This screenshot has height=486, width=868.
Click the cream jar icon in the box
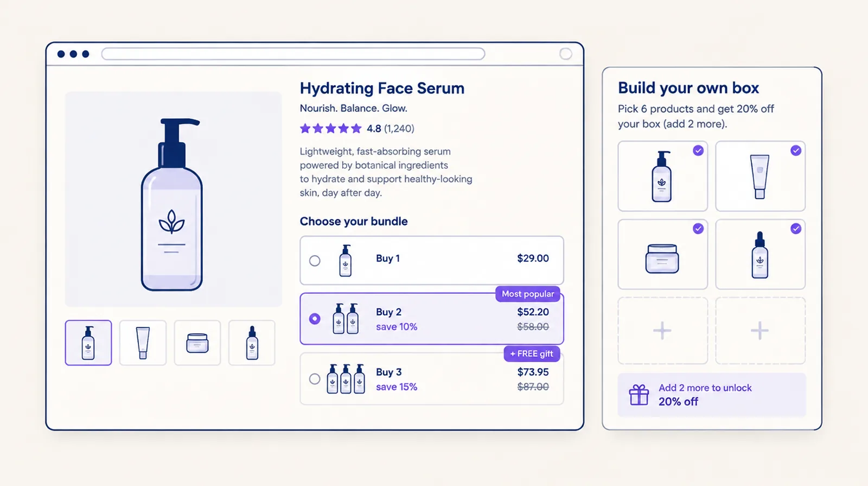click(x=662, y=258)
